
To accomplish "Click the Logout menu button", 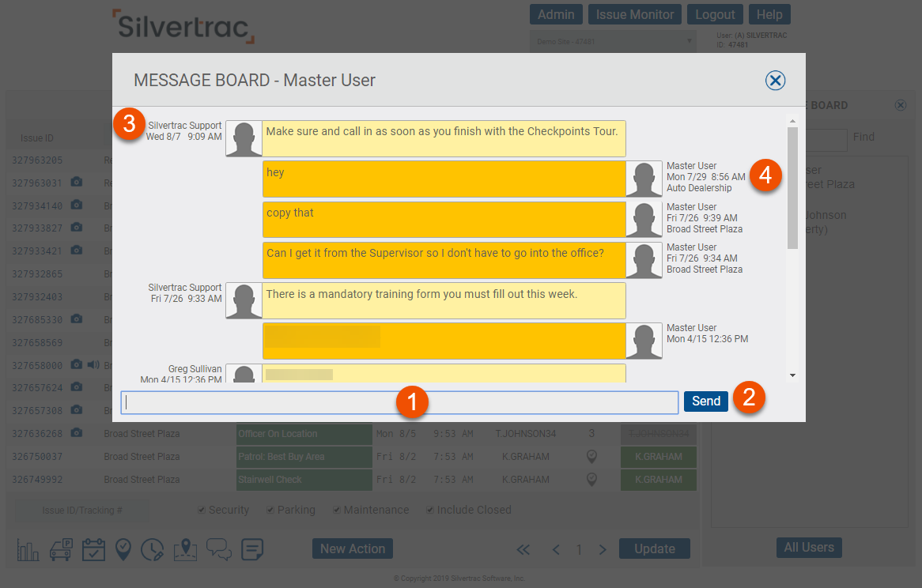I will 715,15.
